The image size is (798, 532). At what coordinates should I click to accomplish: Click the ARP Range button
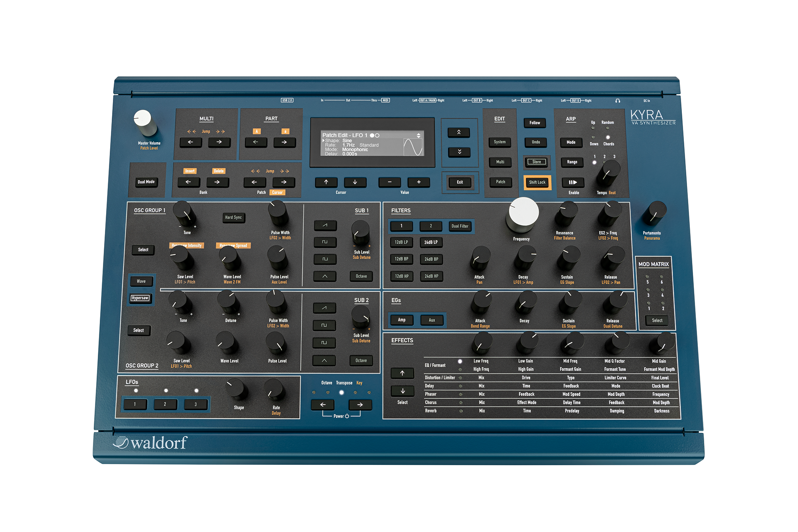click(x=572, y=162)
